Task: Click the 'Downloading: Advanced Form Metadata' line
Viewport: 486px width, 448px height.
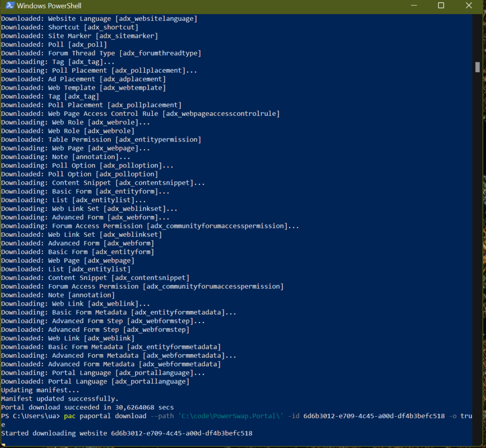Action: click(119, 355)
